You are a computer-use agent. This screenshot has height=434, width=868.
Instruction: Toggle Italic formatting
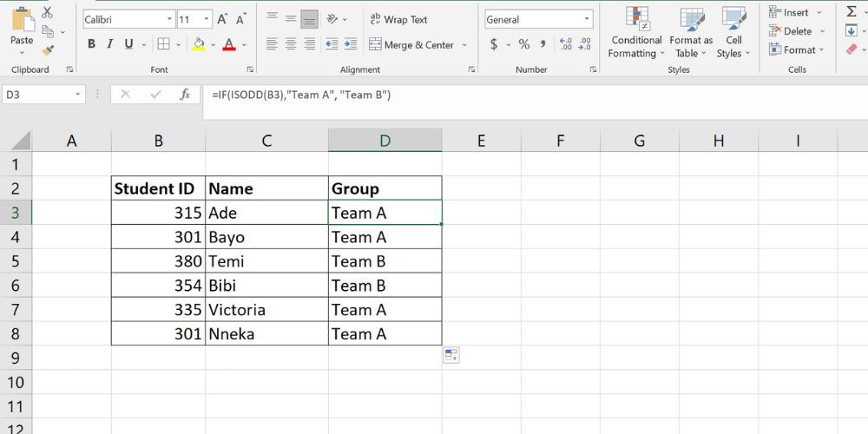coord(110,44)
